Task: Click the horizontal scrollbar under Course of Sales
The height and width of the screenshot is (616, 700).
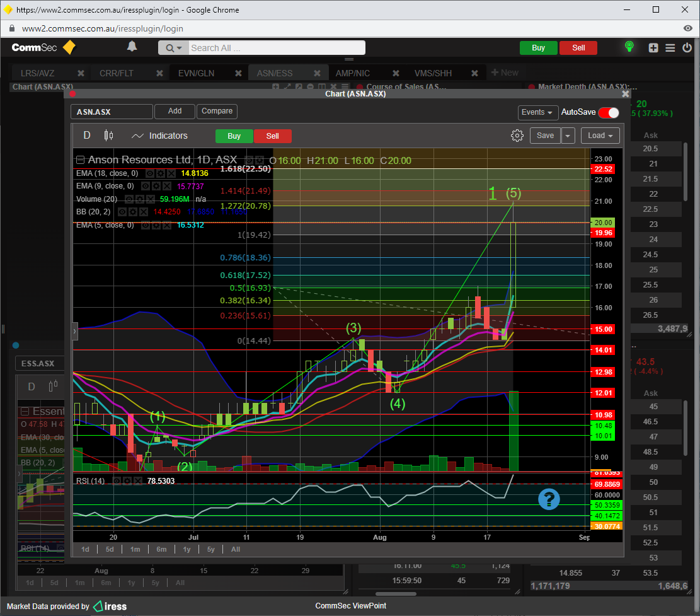Action: click(396, 594)
